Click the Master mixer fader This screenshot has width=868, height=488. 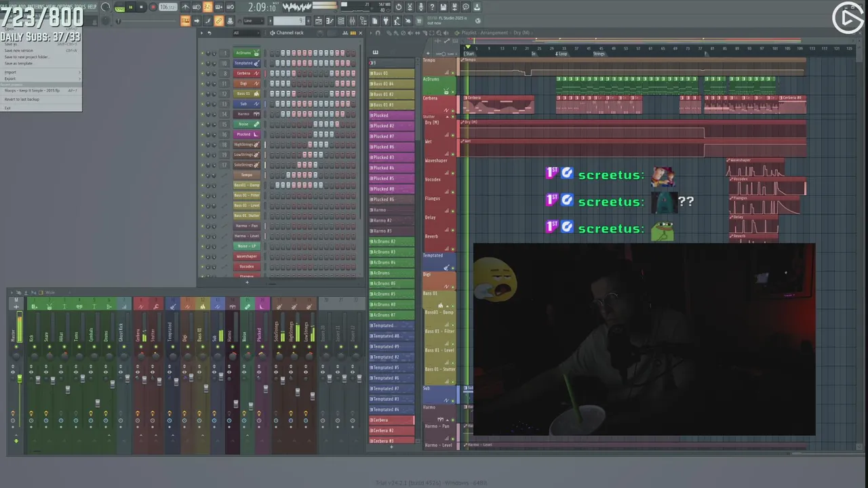coord(20,378)
